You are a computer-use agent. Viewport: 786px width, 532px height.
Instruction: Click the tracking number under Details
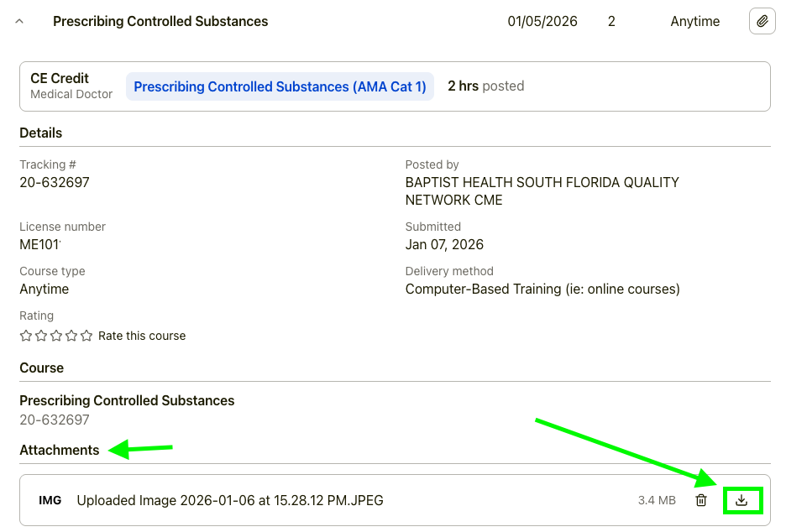pos(55,182)
